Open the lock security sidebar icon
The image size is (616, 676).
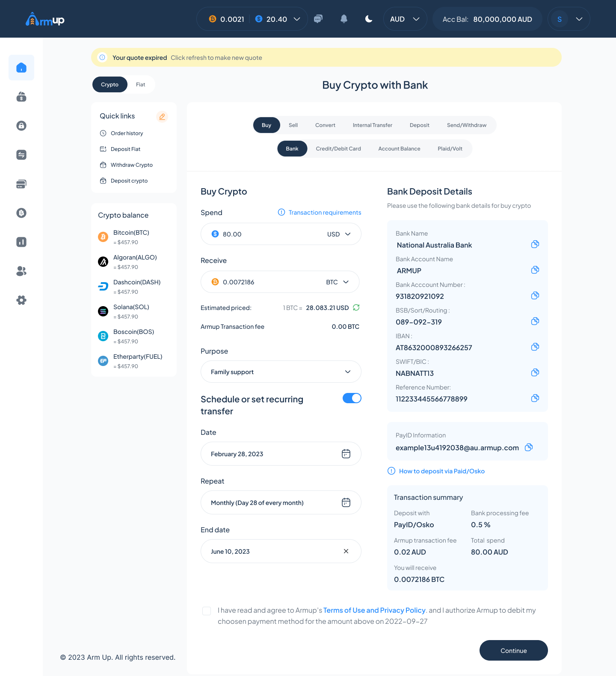coord(21,126)
